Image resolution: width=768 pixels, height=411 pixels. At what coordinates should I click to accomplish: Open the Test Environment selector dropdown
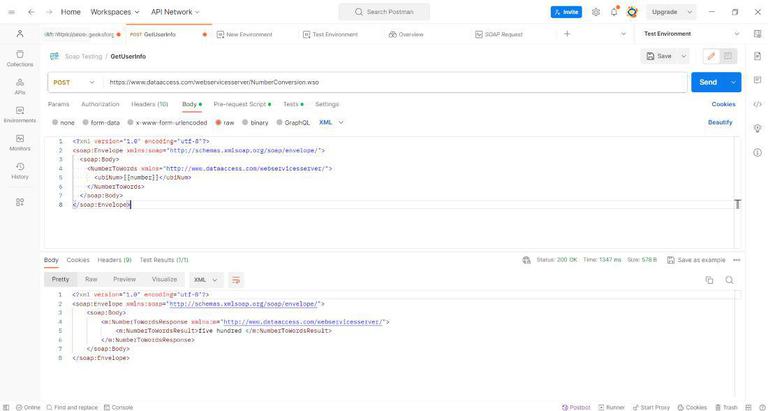pos(691,34)
